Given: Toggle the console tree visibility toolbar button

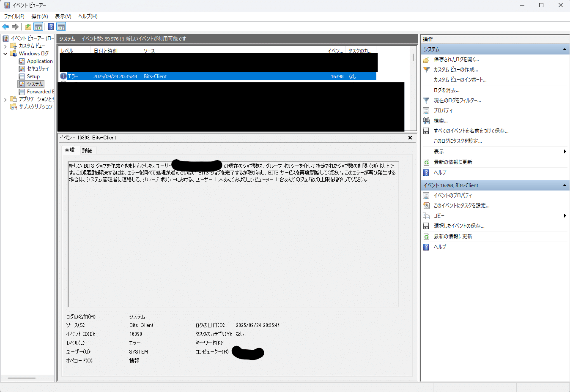Looking at the screenshot, I should 38,27.
